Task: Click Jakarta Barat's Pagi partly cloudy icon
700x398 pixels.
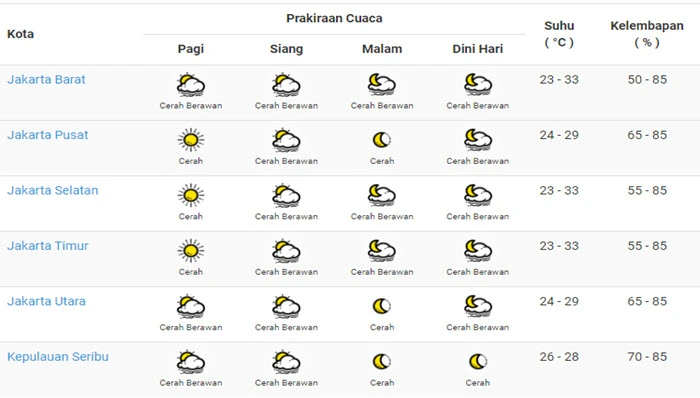Action: coord(191,84)
